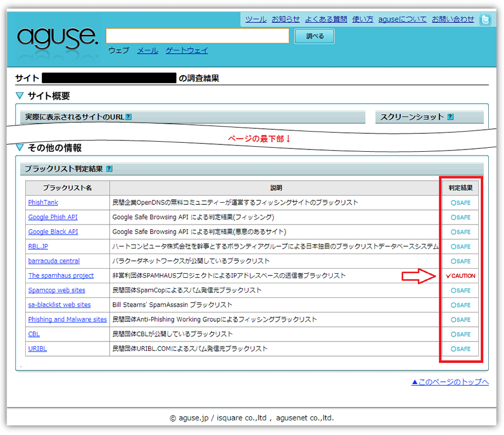
Task: Click the スクリーンショット panel header
Action: click(430, 117)
